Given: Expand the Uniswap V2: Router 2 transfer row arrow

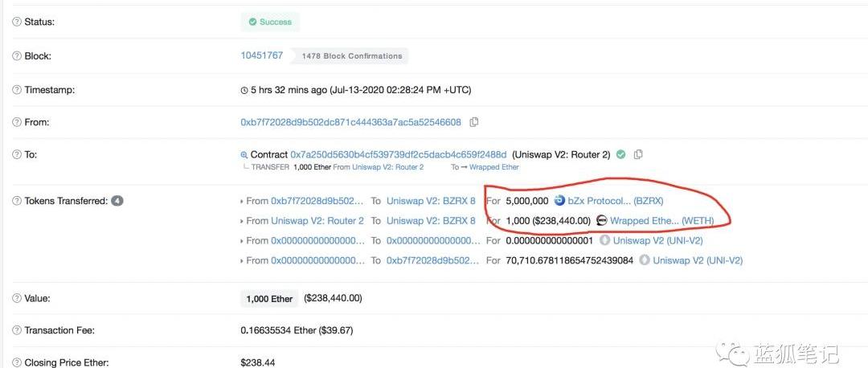Looking at the screenshot, I should point(242,221).
